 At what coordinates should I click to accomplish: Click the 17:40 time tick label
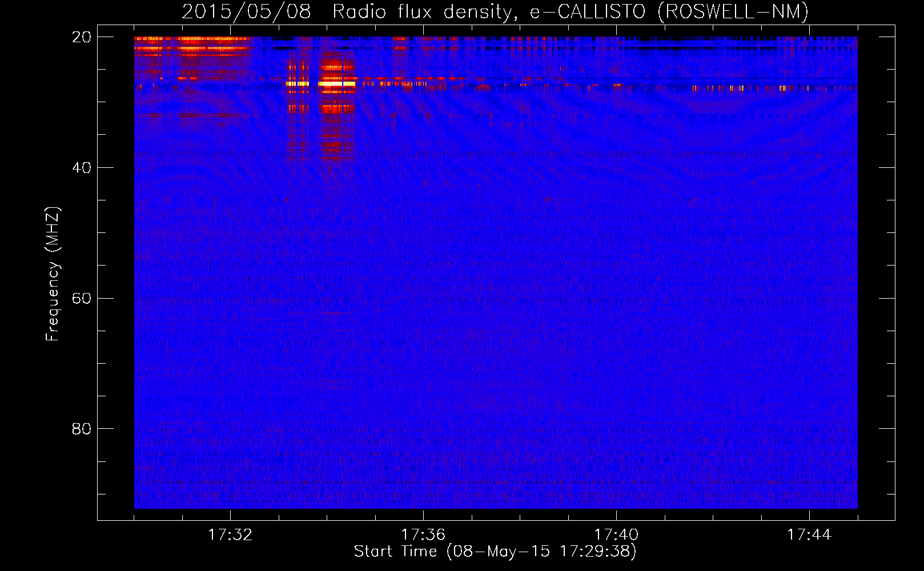tap(616, 535)
